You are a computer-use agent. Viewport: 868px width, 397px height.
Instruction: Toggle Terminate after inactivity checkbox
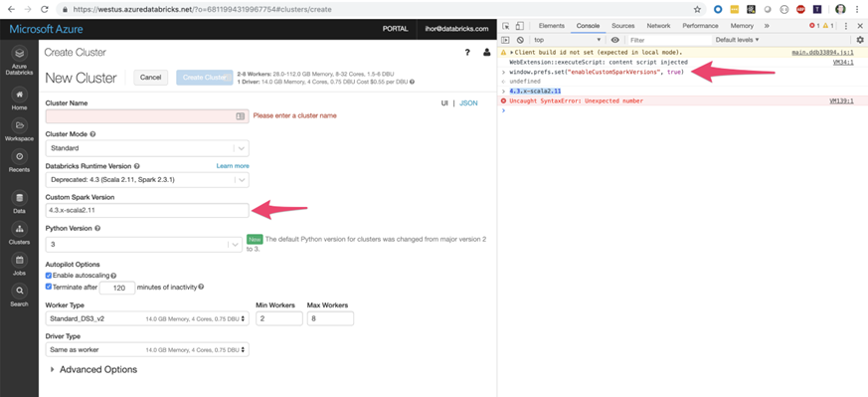(x=49, y=287)
